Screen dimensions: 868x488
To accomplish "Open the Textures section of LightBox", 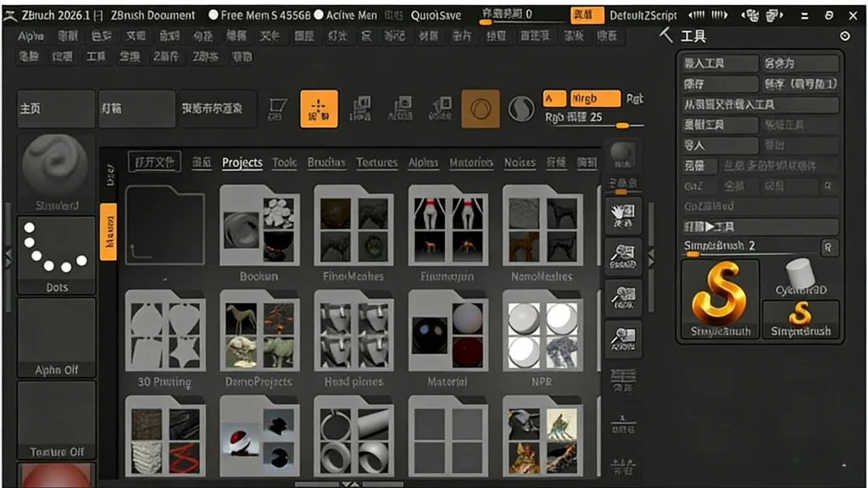I will click(376, 163).
